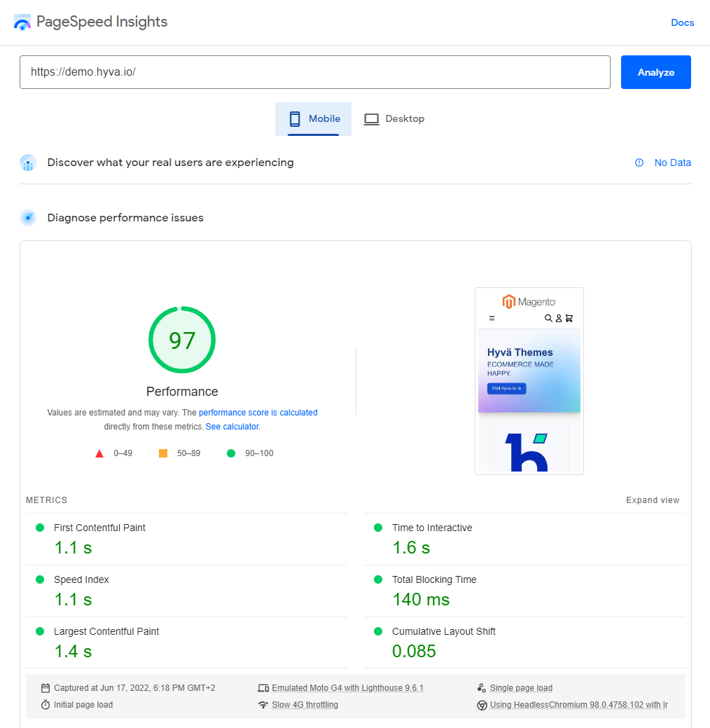Open the performance score is calculated link
710x728 pixels.
tap(258, 413)
